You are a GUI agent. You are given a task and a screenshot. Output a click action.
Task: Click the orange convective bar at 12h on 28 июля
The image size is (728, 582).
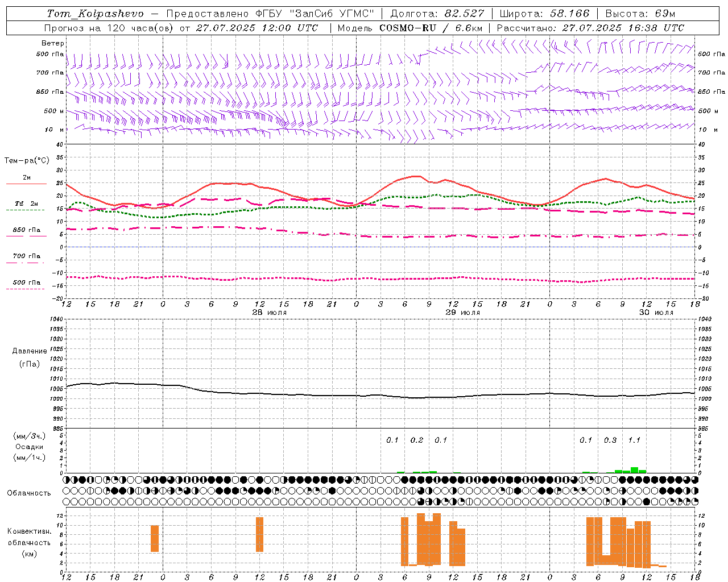click(259, 534)
